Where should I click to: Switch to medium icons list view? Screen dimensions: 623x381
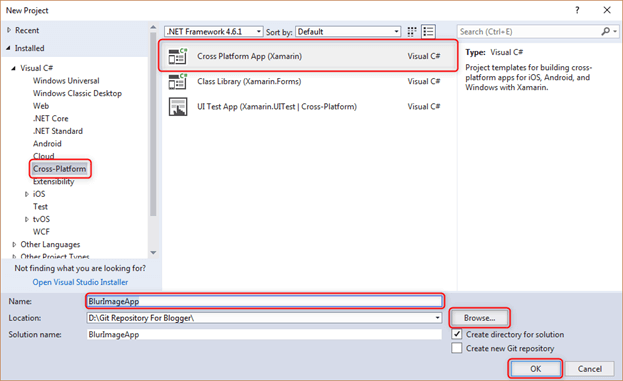click(x=428, y=31)
